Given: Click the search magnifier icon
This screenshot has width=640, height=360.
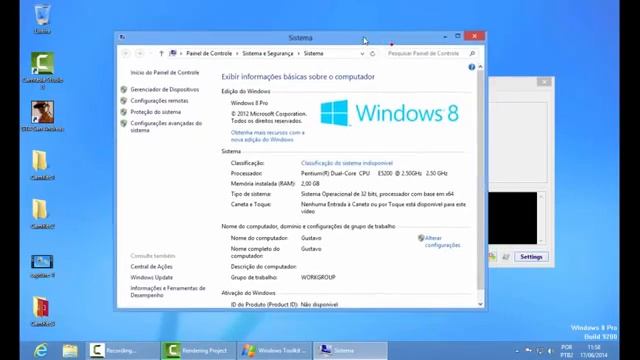Looking at the screenshot, I should pos(472,53).
